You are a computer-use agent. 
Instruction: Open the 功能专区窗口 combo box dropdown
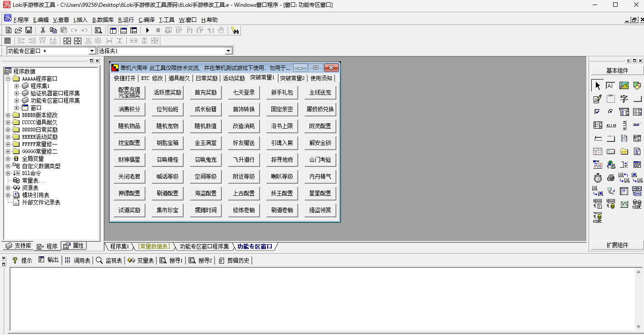(x=92, y=51)
